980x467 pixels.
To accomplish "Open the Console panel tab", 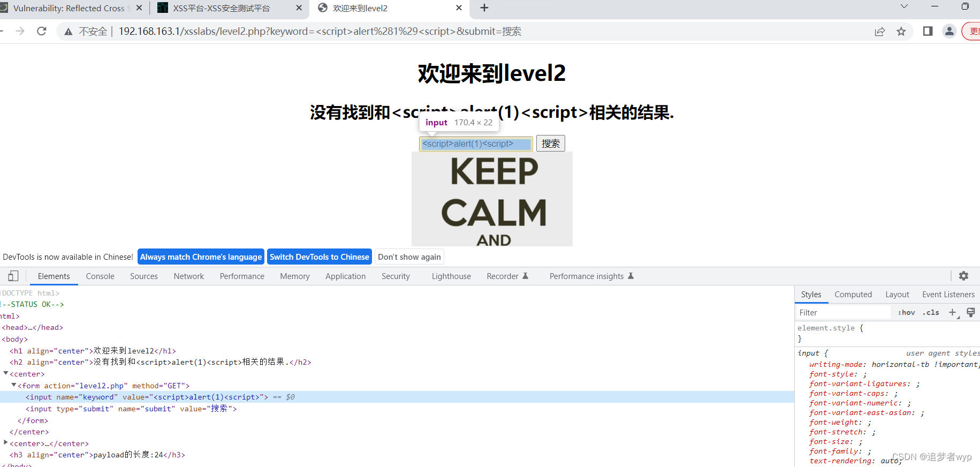I will click(x=100, y=276).
